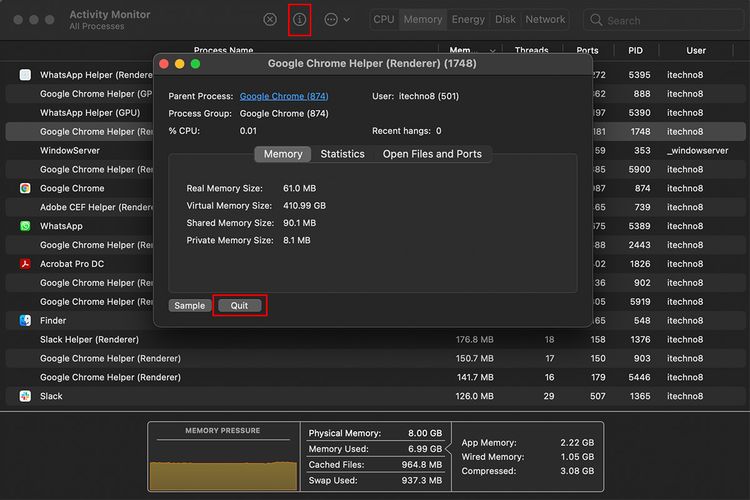This screenshot has height=500, width=750.
Task: Open the Disk tab
Action: 506,20
